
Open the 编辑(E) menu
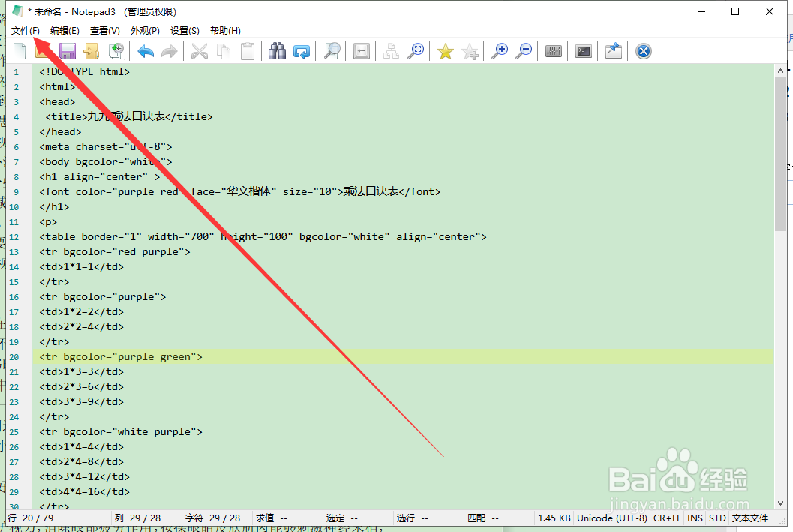pos(65,30)
